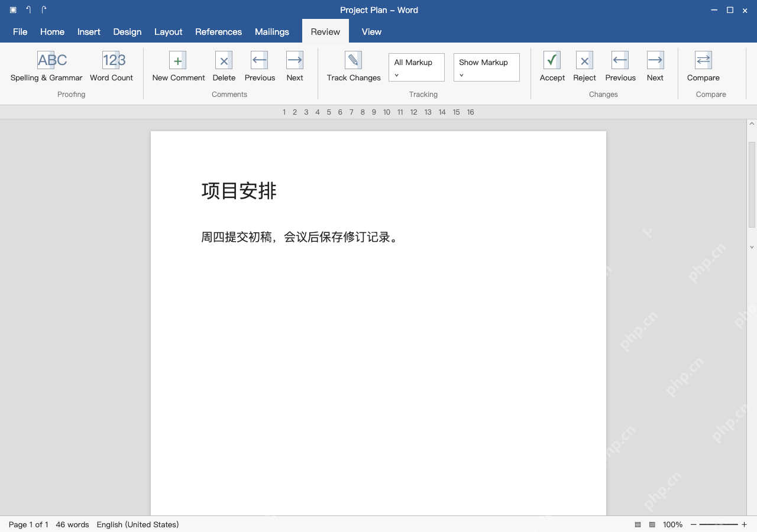The height and width of the screenshot is (532, 757).
Task: Click the zoom in plus button
Action: tap(744, 524)
